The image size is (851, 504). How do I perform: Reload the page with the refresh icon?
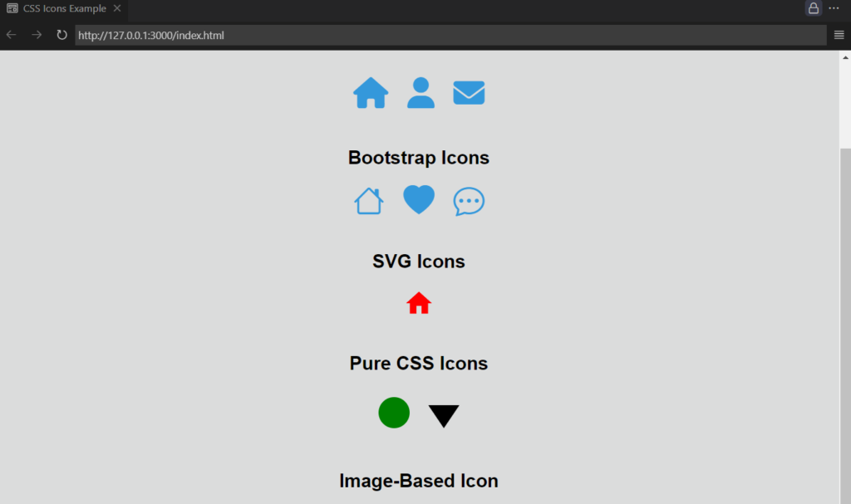(61, 35)
